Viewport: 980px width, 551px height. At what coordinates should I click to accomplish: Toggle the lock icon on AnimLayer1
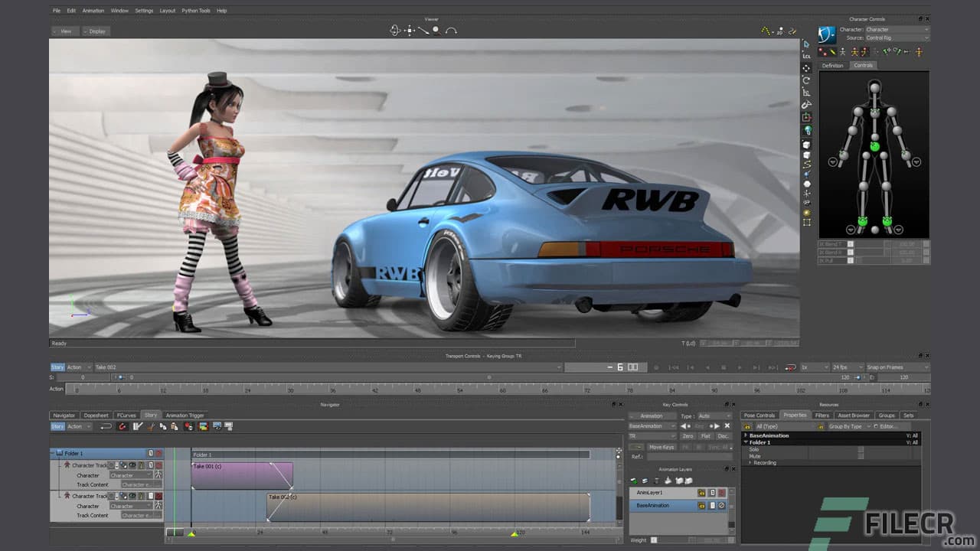pyautogui.click(x=702, y=493)
